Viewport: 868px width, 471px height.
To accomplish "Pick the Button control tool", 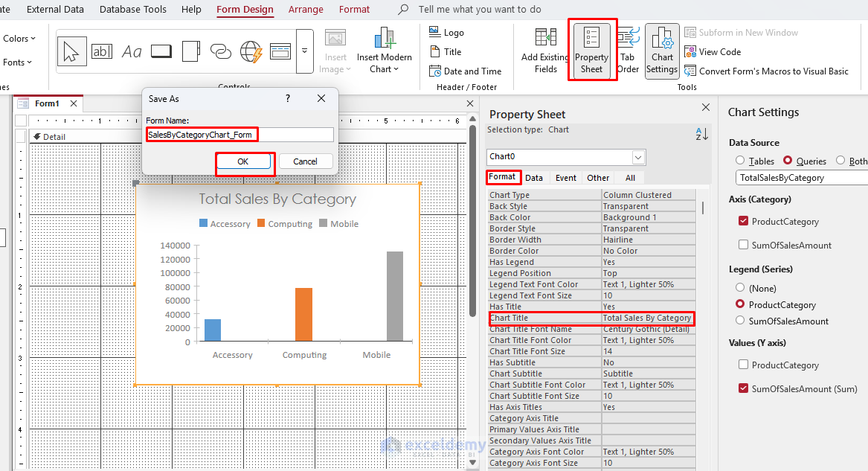I will (161, 51).
